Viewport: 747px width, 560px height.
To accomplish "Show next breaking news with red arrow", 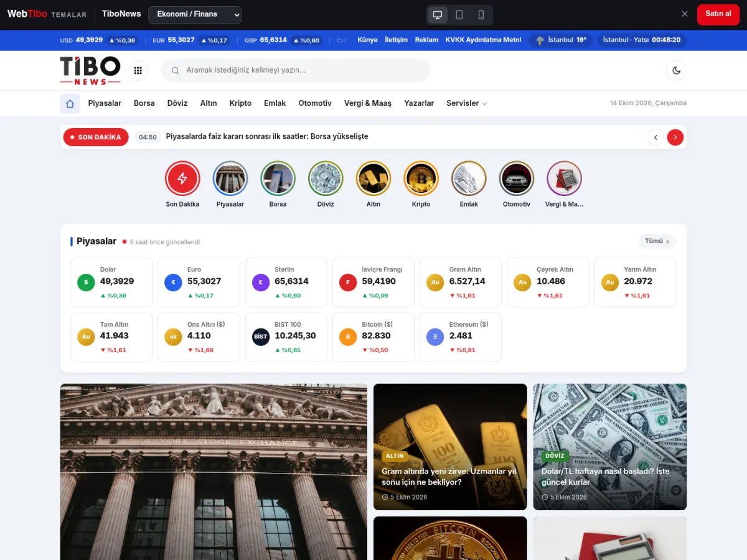I will [x=675, y=138].
